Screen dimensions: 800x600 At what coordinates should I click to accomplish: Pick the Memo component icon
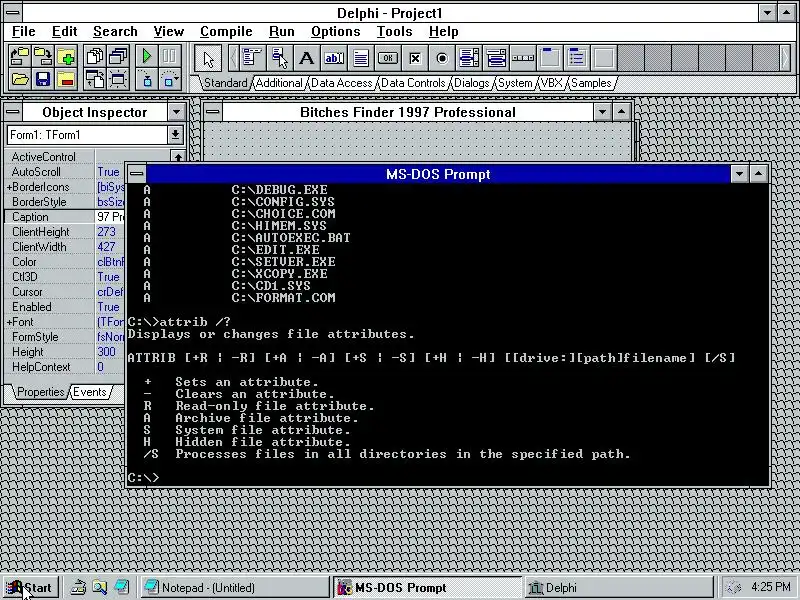[x=361, y=58]
